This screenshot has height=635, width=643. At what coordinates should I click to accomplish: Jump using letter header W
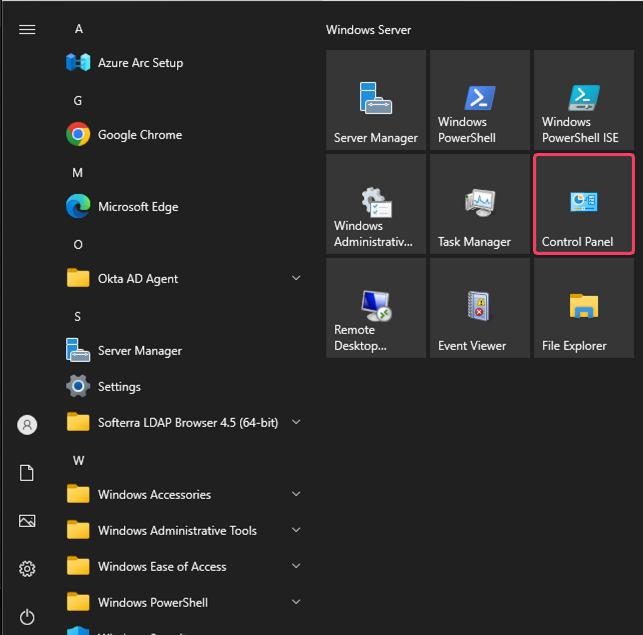(79, 460)
